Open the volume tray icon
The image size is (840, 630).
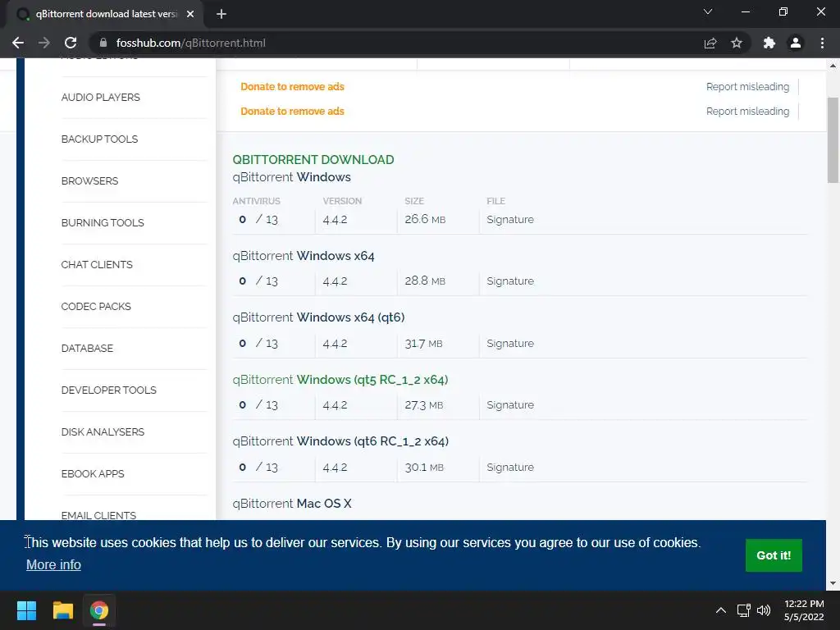pos(764,610)
